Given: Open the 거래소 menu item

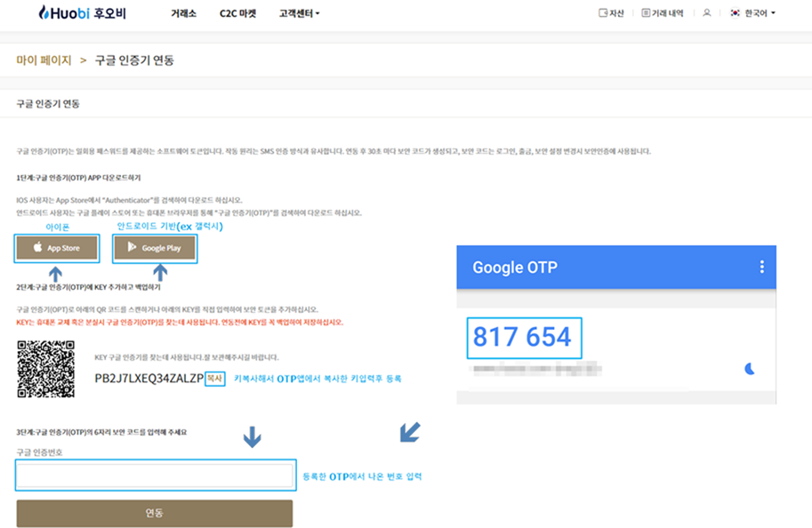Looking at the screenshot, I should pyautogui.click(x=184, y=13).
